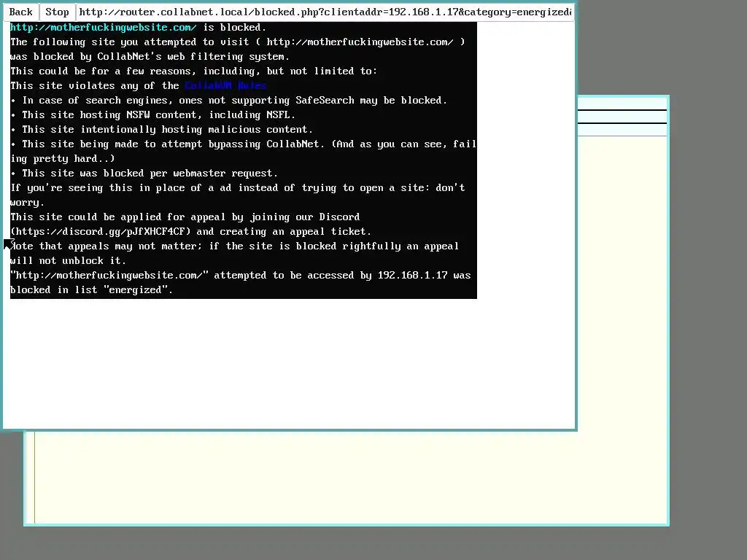Click the 'hosting NSFW content' bullet line
This screenshot has width=747, height=560.
pyautogui.click(x=153, y=114)
